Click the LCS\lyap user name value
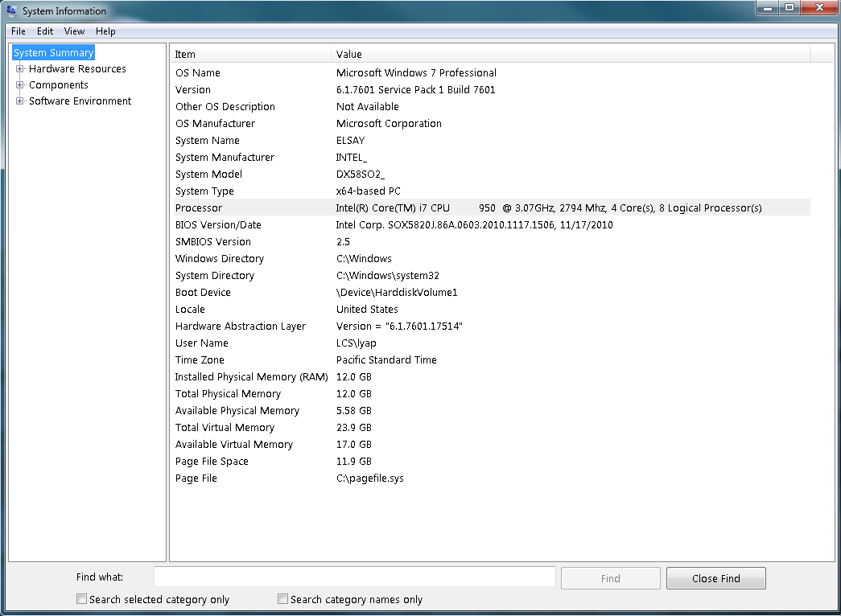The image size is (841, 616). [357, 343]
